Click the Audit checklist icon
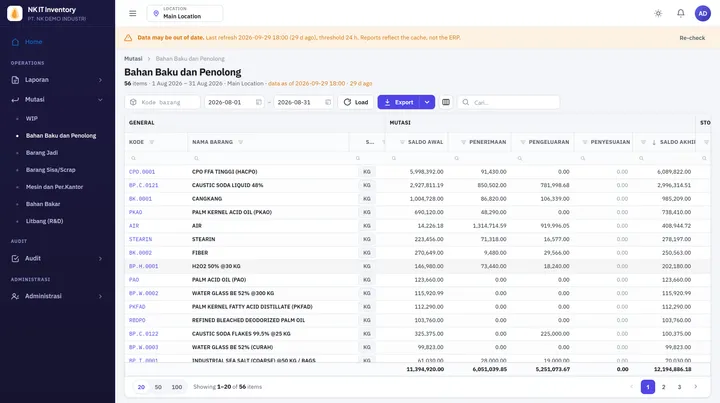Screen dimensions: 720x403 (15, 258)
